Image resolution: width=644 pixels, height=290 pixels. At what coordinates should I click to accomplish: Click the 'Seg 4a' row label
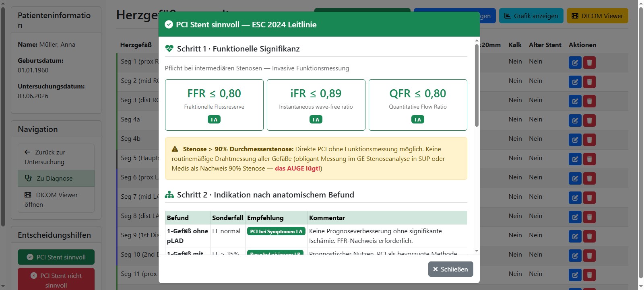click(x=130, y=119)
